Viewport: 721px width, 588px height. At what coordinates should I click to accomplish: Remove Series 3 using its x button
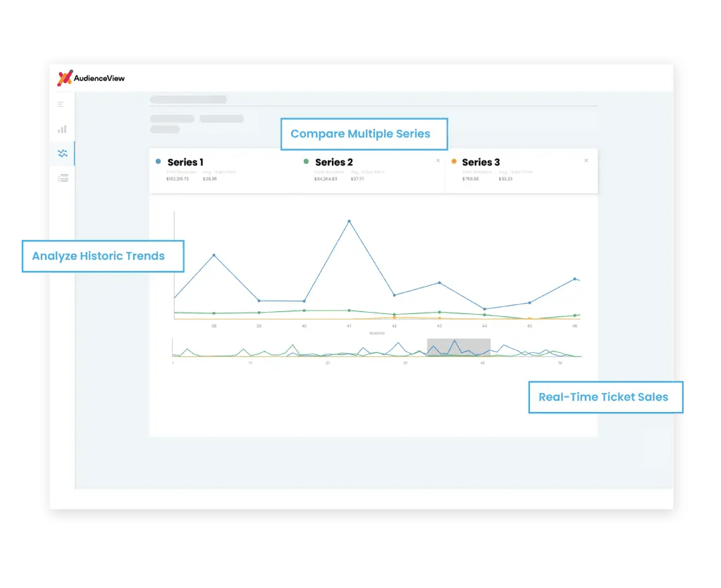coord(586,160)
